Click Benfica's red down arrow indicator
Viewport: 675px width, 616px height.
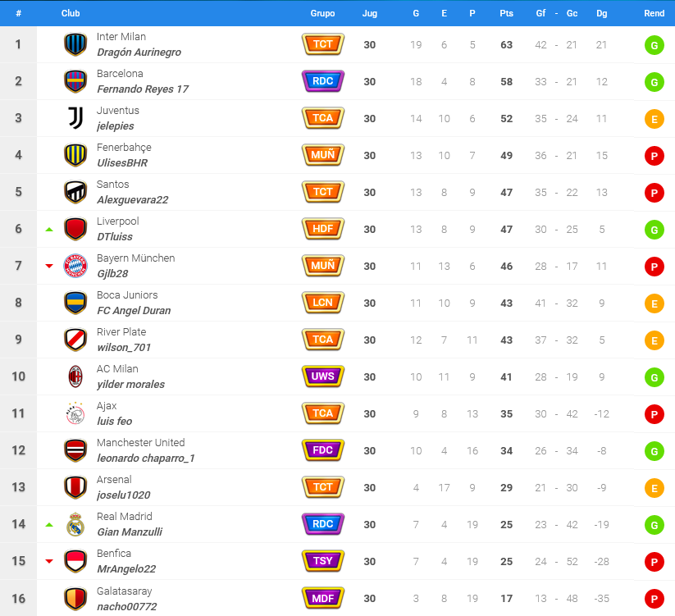(x=49, y=561)
